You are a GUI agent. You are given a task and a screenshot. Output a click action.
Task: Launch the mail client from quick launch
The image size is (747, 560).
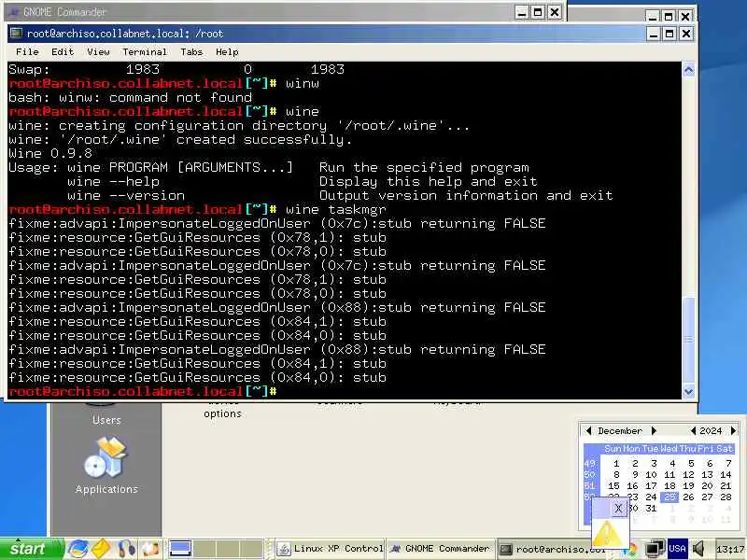[x=101, y=549]
